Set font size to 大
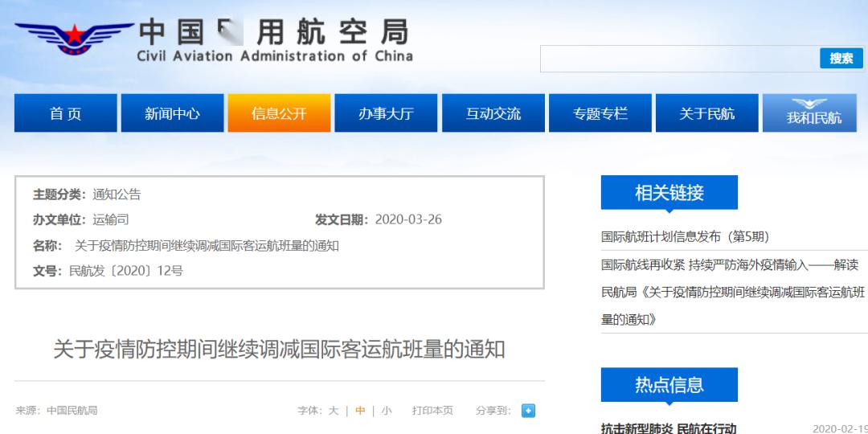 click(x=333, y=411)
